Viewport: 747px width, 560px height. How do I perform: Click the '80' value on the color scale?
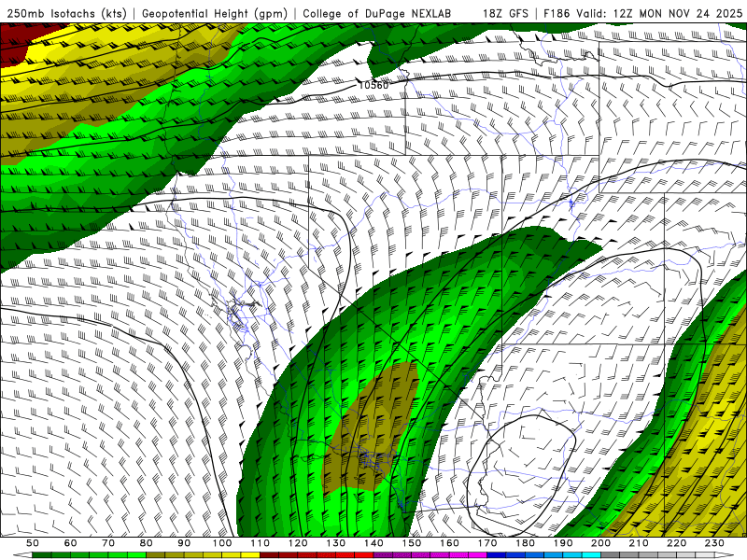click(147, 543)
